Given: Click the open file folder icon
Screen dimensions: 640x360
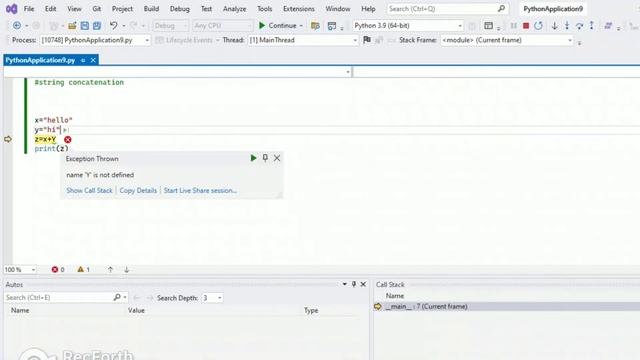Looking at the screenshot, I should coord(72,26).
